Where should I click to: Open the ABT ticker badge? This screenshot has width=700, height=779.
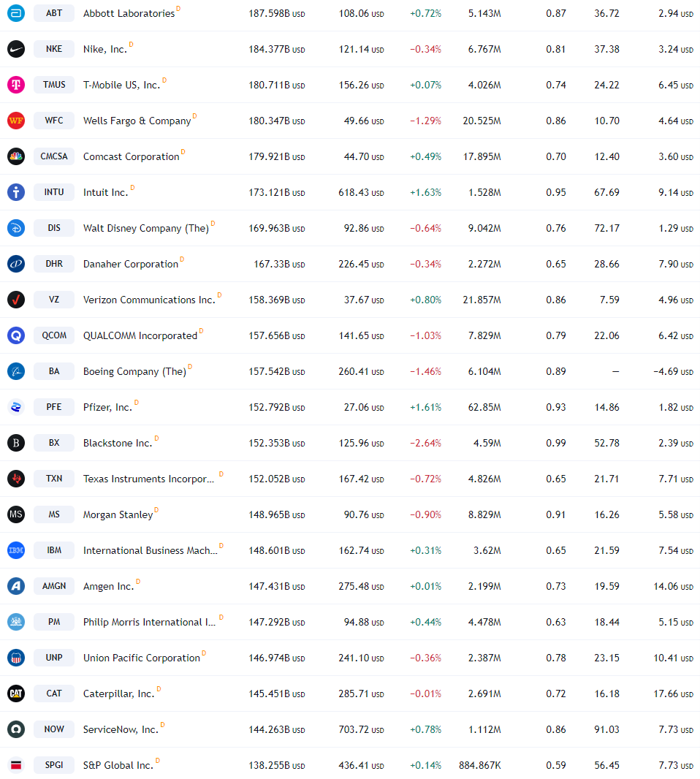(x=54, y=13)
